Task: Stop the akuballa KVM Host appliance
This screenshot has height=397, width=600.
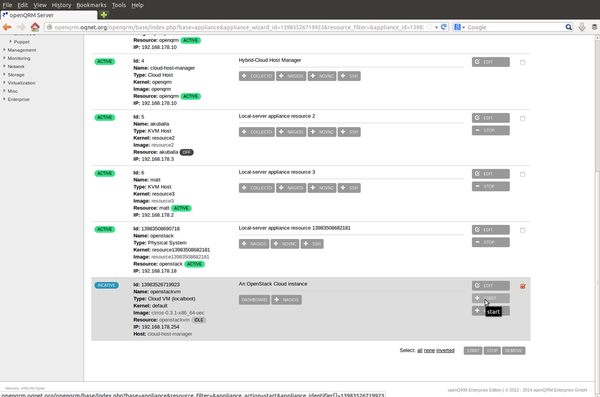Action: click(491, 131)
